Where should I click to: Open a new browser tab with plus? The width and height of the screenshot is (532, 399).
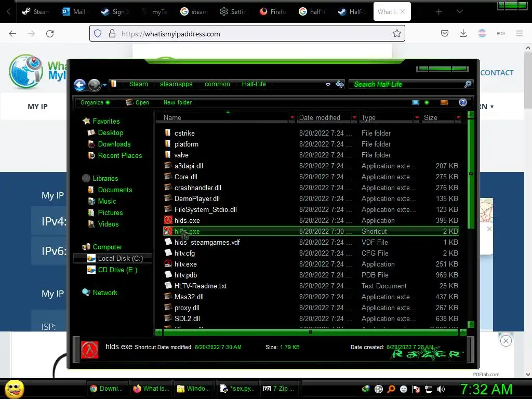point(438,12)
